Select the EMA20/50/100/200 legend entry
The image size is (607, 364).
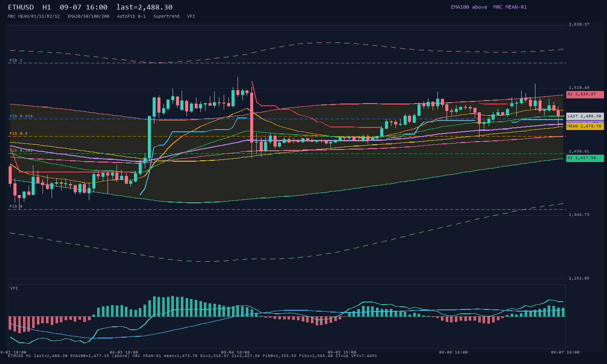(88, 16)
